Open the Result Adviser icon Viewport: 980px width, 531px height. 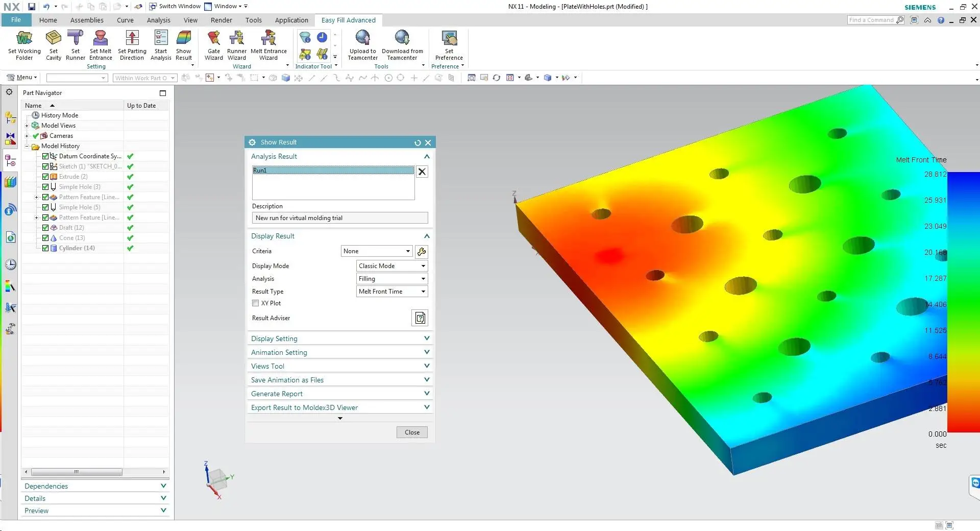[x=420, y=318]
